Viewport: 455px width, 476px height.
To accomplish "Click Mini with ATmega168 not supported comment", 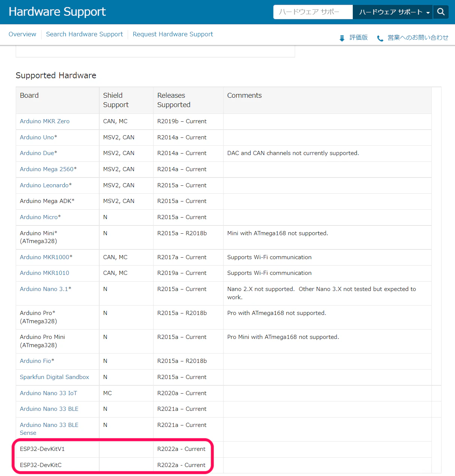I will click(x=277, y=233).
